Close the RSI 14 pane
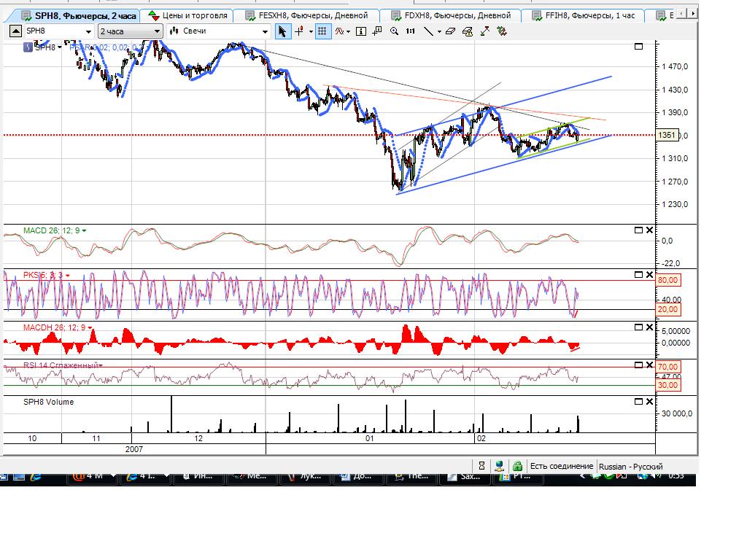This screenshot has width=747, height=560. click(649, 365)
